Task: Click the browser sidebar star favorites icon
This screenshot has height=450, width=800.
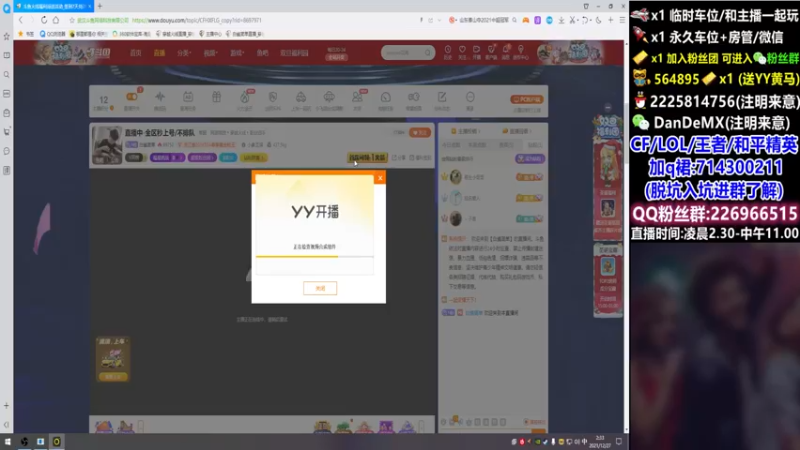Action: 7,36
